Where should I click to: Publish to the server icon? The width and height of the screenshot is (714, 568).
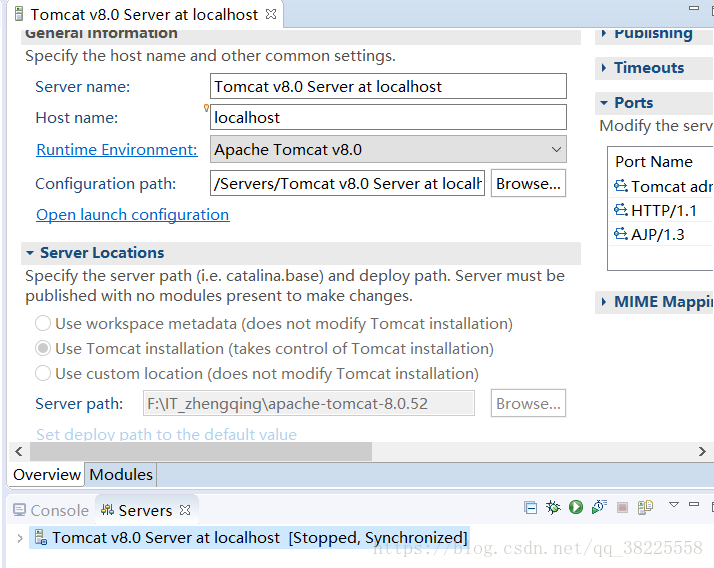point(645,507)
